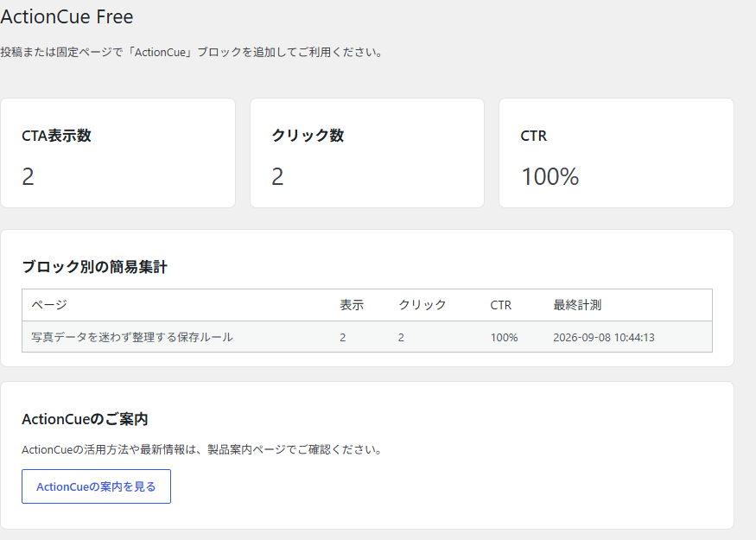
Task: Open the ActionCueの案内を見る button
Action: pos(96,486)
